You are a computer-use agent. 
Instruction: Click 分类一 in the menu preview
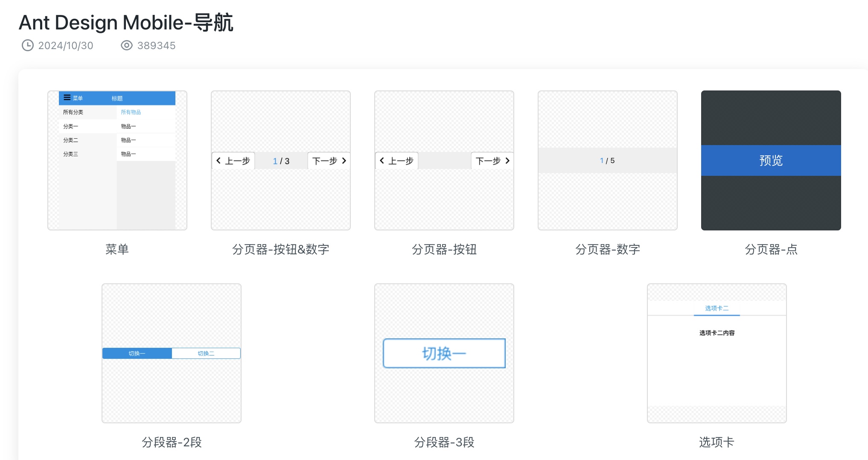[70, 126]
